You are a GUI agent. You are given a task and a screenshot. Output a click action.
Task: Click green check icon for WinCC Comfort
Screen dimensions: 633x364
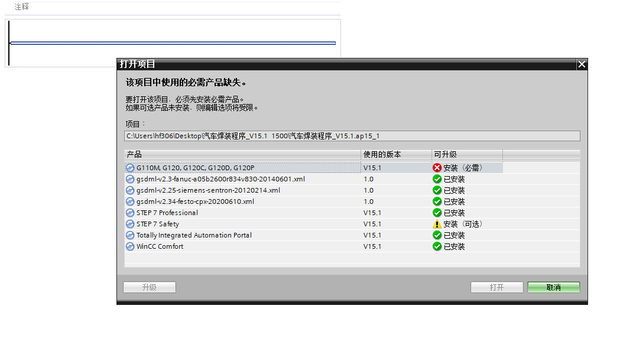pyautogui.click(x=437, y=246)
